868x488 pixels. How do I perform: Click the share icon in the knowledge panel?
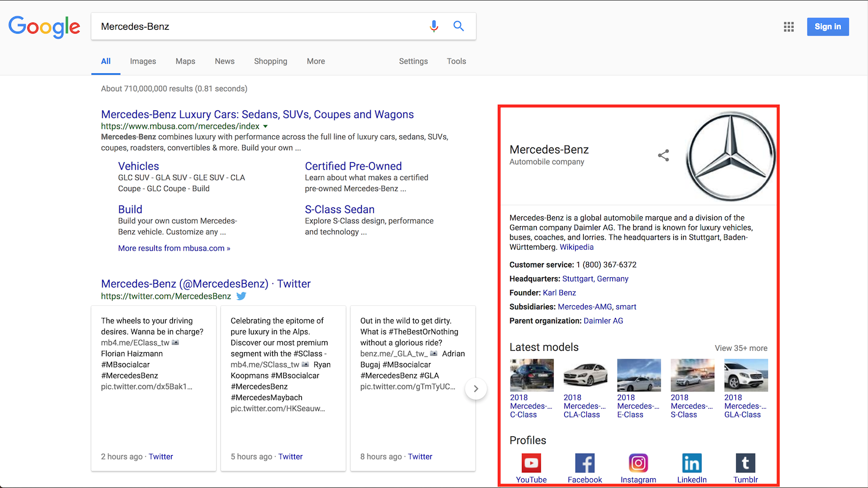663,155
